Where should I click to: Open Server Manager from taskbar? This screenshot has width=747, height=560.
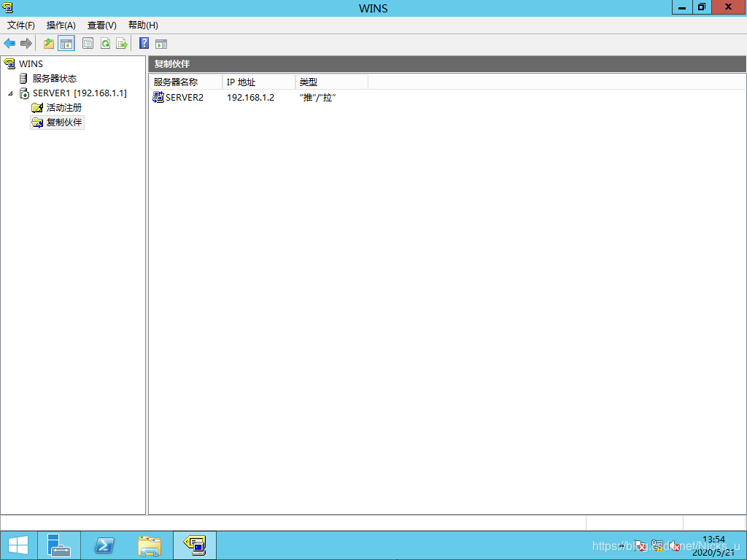59,545
